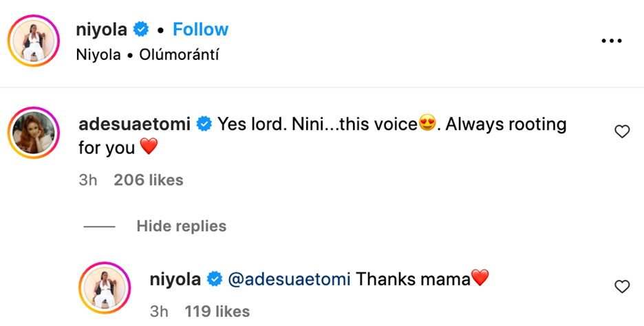Like adesuaetomi's comment with the heart
The width and height of the screenshot is (644, 326).
(x=622, y=131)
